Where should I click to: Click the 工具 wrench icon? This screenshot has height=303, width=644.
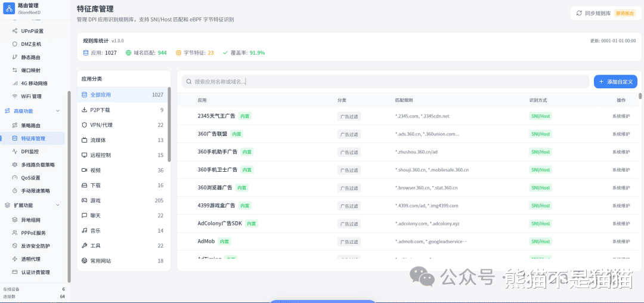tap(84, 246)
